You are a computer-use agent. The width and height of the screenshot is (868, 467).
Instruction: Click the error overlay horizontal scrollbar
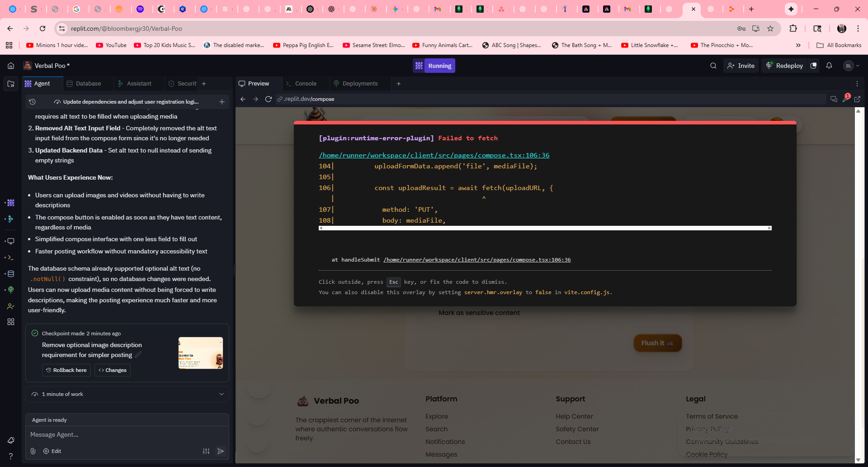(545, 228)
